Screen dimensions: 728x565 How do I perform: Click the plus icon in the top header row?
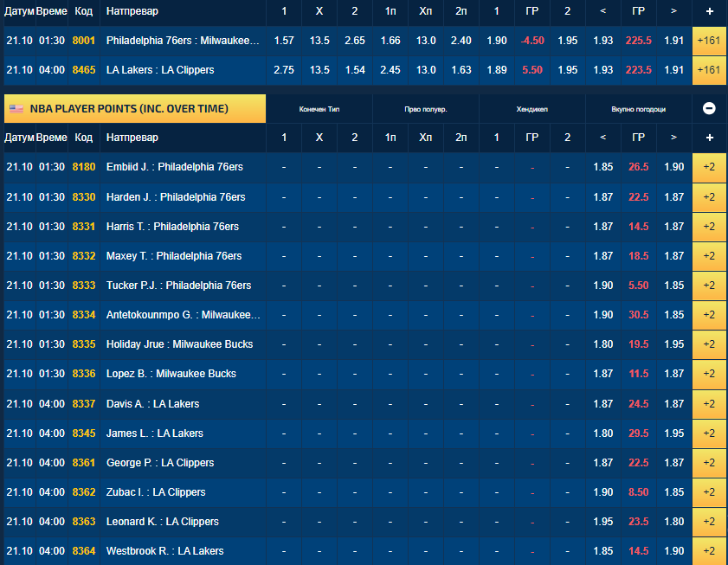710,12
